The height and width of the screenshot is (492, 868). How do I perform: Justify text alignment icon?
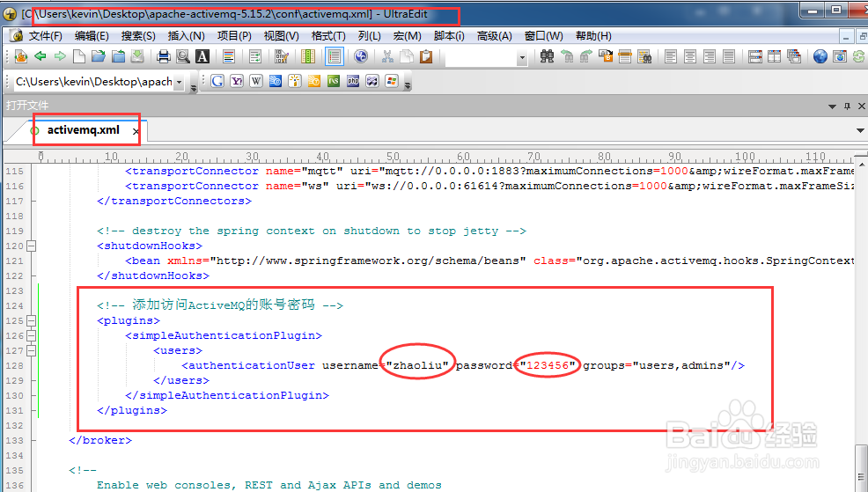pyautogui.click(x=729, y=56)
